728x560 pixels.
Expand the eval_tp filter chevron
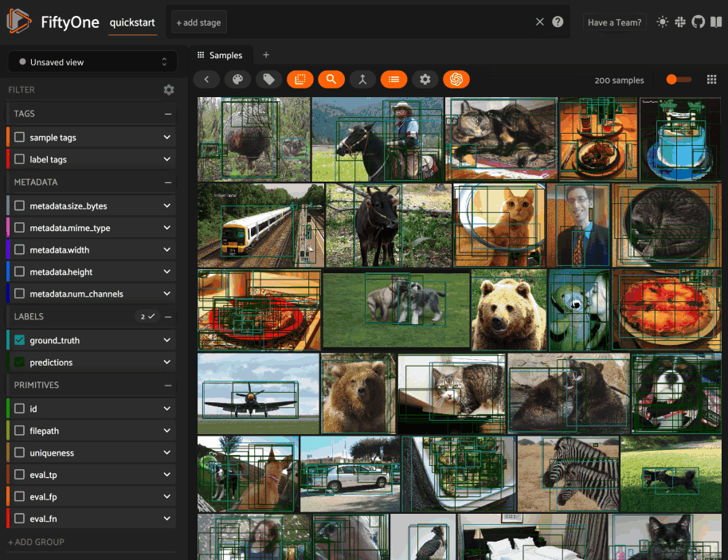click(x=167, y=475)
